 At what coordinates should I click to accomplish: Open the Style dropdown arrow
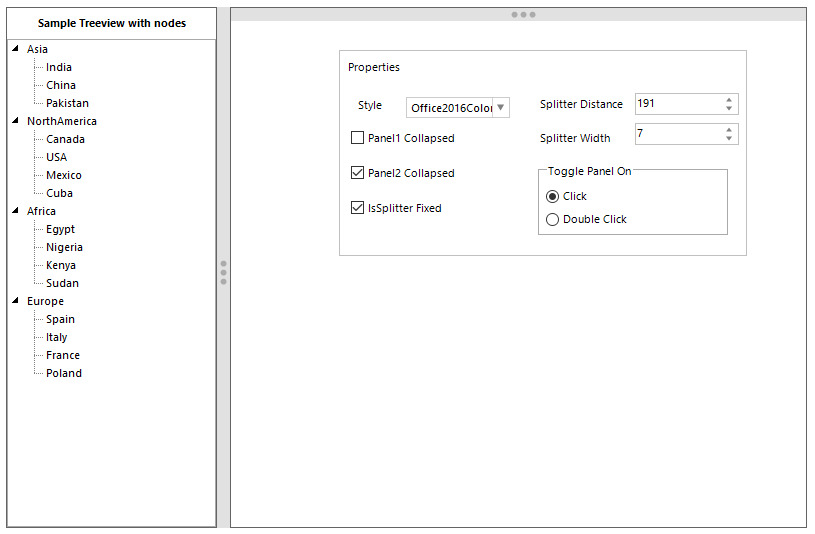tap(501, 108)
